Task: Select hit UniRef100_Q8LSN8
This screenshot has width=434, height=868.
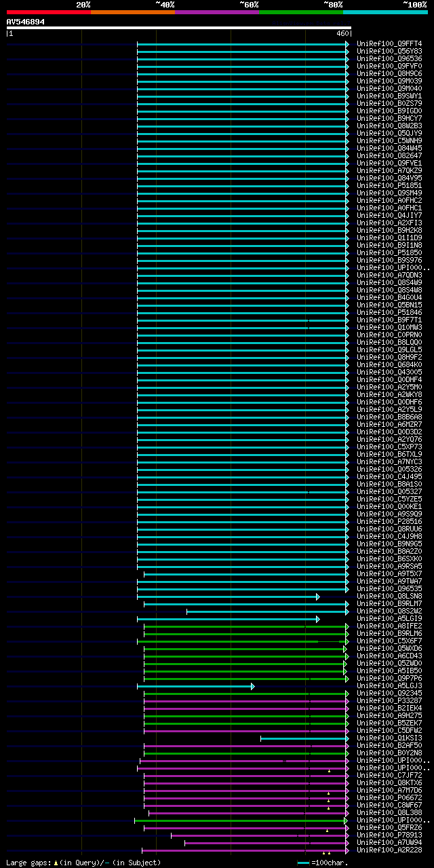Action: click(x=389, y=596)
